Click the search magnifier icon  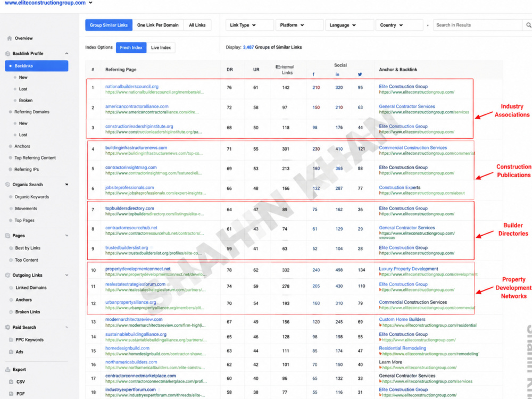(x=529, y=25)
